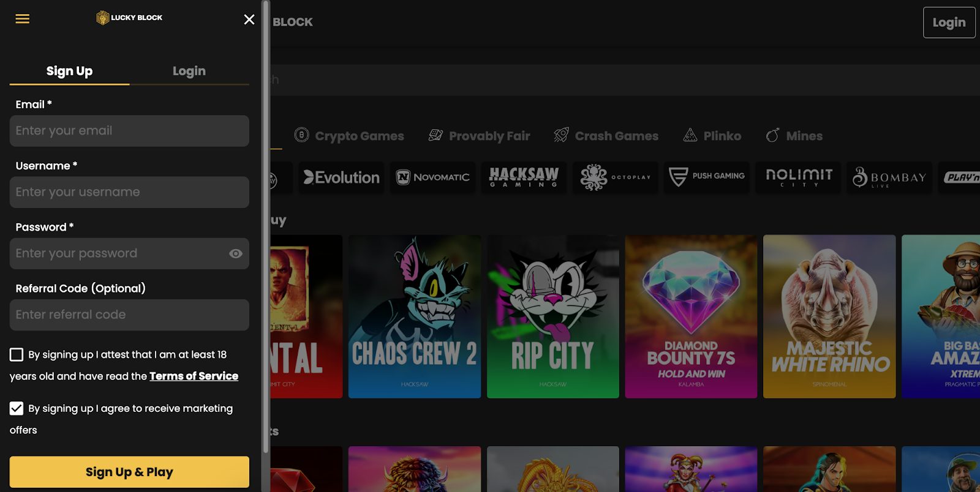Focus the Referral Code field
This screenshot has width=980, height=492.
click(129, 315)
